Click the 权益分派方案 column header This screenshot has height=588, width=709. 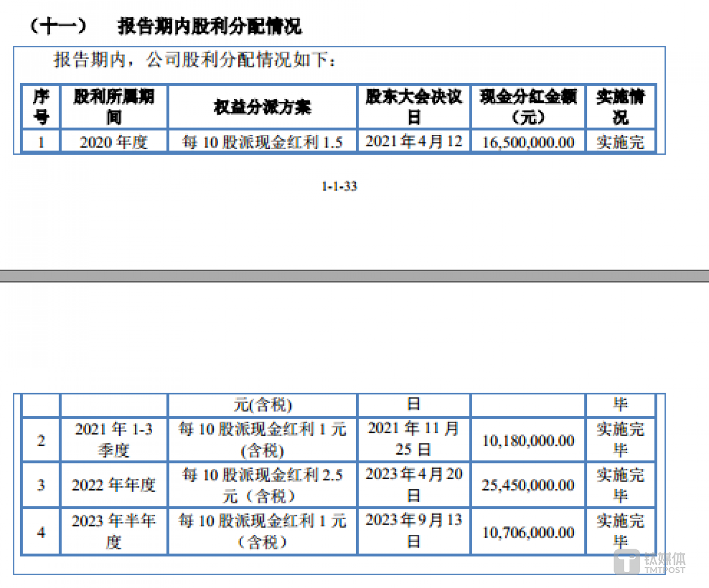pyautogui.click(x=262, y=107)
